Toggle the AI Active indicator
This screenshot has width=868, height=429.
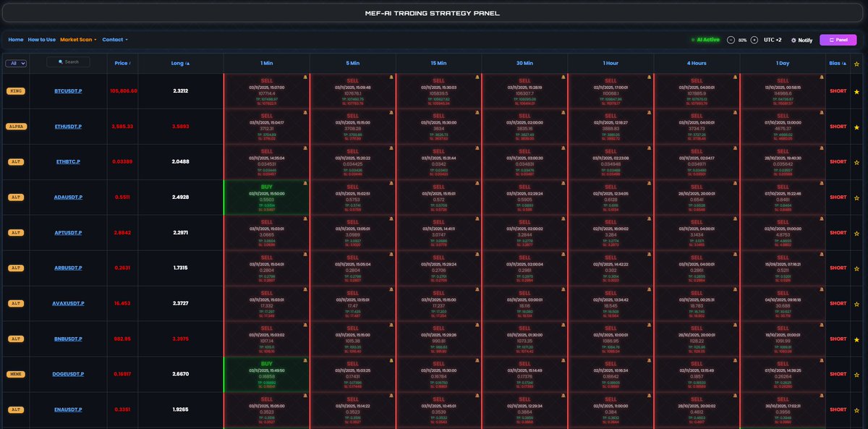pyautogui.click(x=707, y=39)
